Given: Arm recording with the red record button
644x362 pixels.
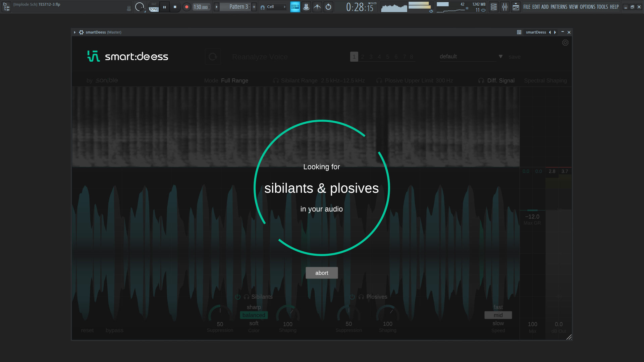Looking at the screenshot, I should click(x=186, y=7).
